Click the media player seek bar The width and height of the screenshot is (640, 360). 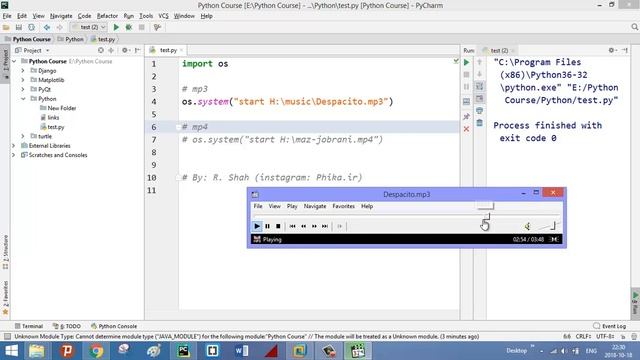coord(406,216)
